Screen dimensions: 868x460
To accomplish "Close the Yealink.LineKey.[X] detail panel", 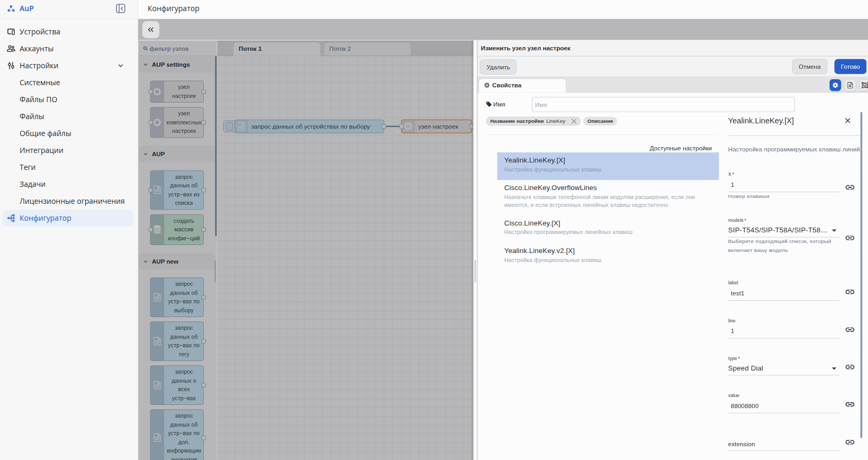I will coord(847,121).
